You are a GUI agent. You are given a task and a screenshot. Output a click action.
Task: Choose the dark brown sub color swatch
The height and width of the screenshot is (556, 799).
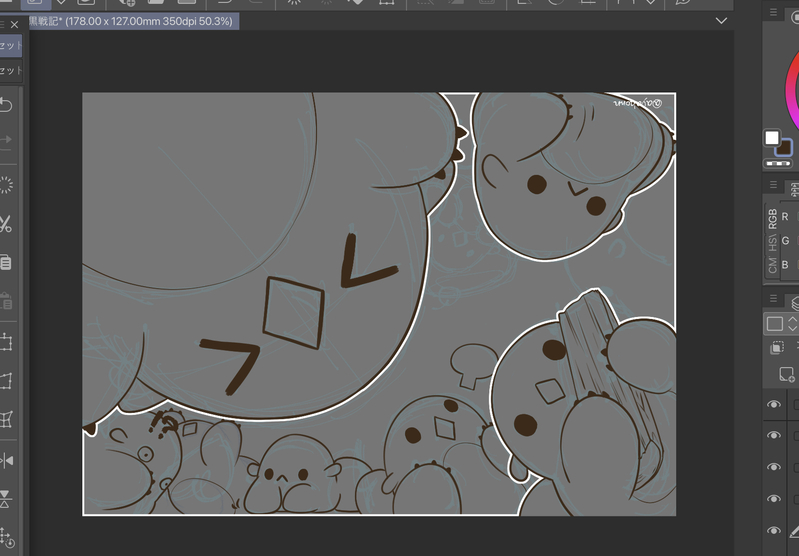tap(785, 148)
